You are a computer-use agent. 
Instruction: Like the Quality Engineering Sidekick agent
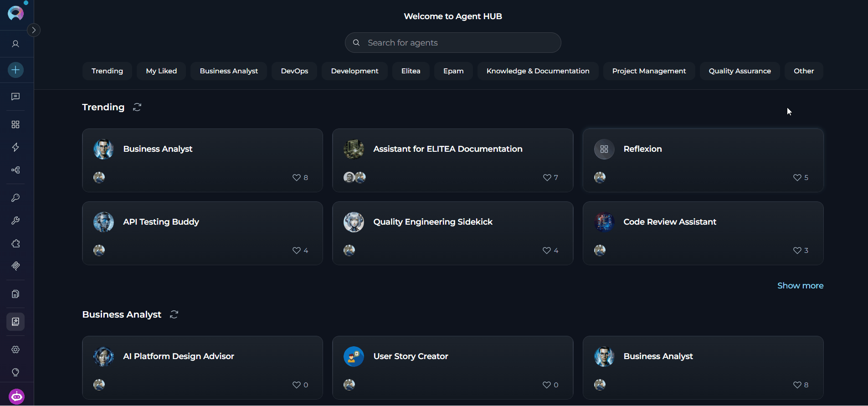(547, 251)
